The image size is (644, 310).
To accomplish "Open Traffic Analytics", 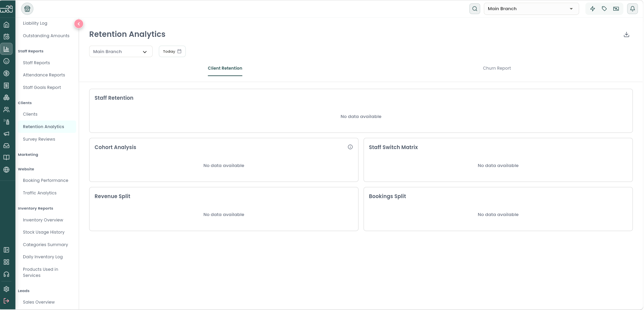I will (x=40, y=193).
